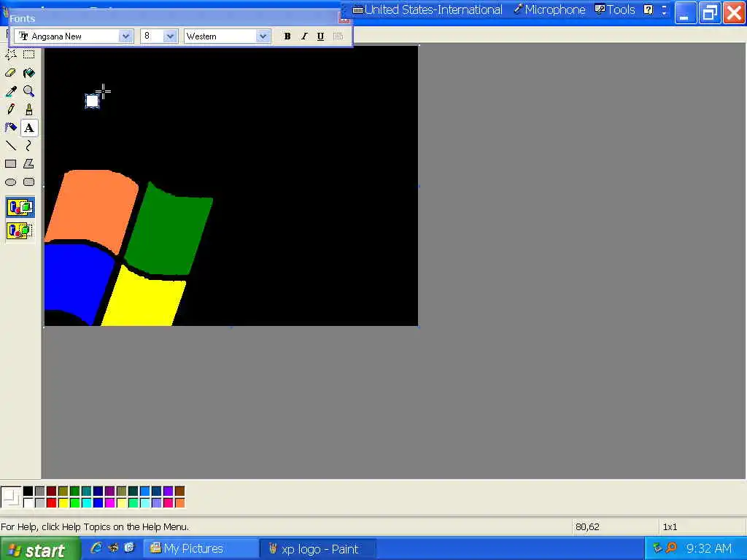
Task: Click inside the white text box on canvas
Action: [92, 101]
